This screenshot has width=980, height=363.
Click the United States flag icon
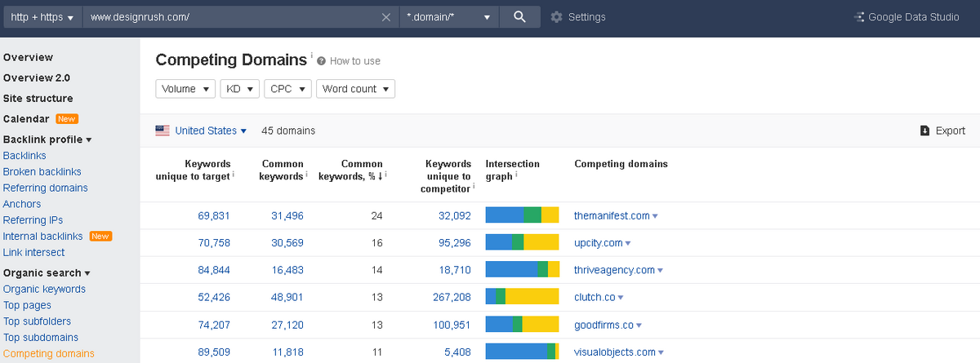(163, 131)
